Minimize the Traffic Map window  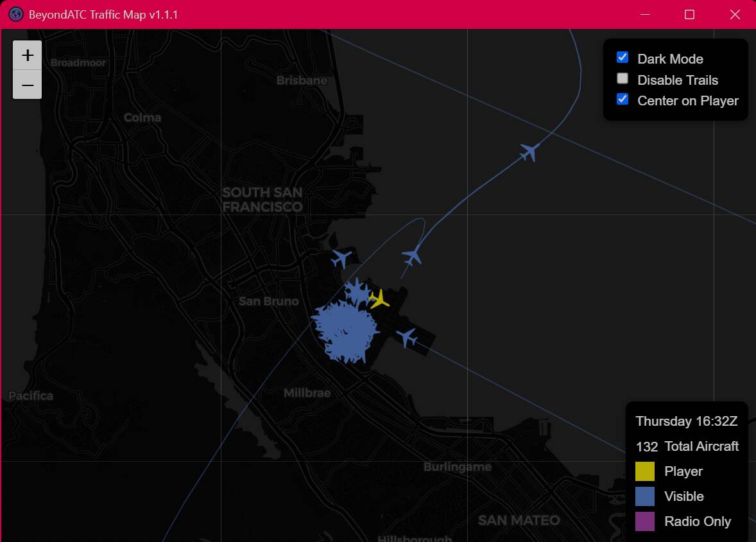coord(645,14)
